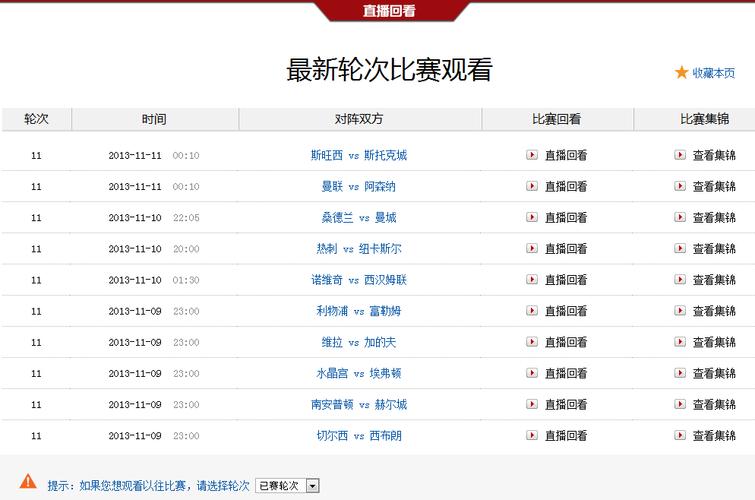Open 收藏本页 bookmark link

point(714,73)
